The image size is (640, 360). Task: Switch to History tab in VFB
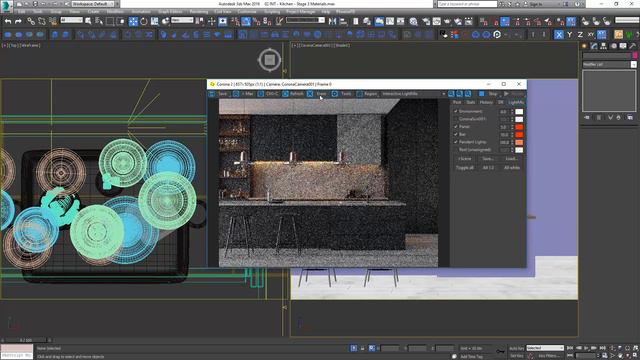(x=486, y=102)
